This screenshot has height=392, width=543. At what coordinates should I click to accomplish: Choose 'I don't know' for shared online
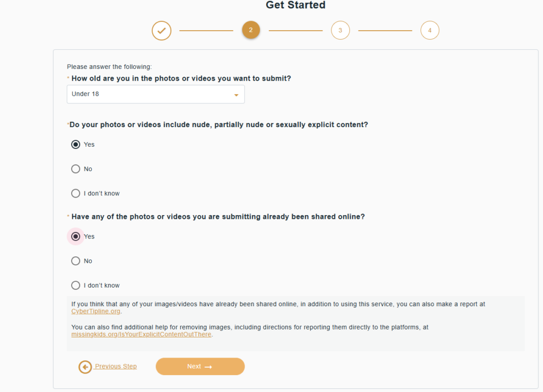(x=76, y=286)
